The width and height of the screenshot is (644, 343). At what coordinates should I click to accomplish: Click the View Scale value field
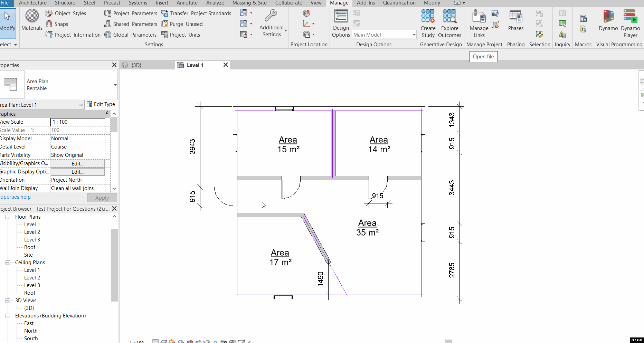(78, 122)
